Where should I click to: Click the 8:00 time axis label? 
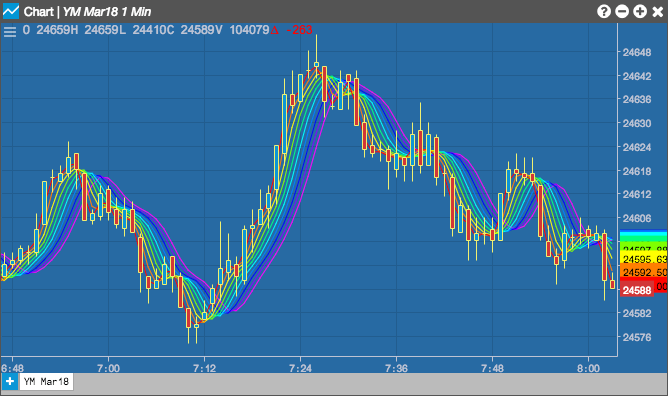coord(588,368)
